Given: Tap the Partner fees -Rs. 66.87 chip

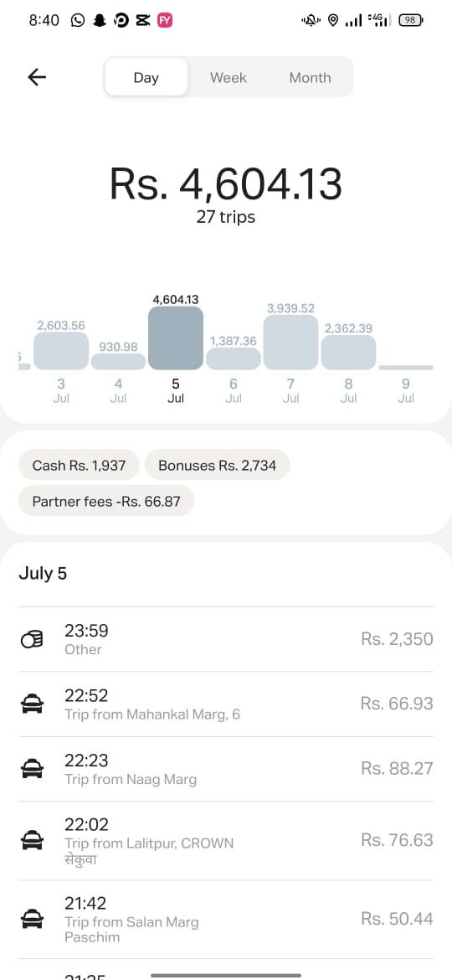Looking at the screenshot, I should [x=106, y=501].
